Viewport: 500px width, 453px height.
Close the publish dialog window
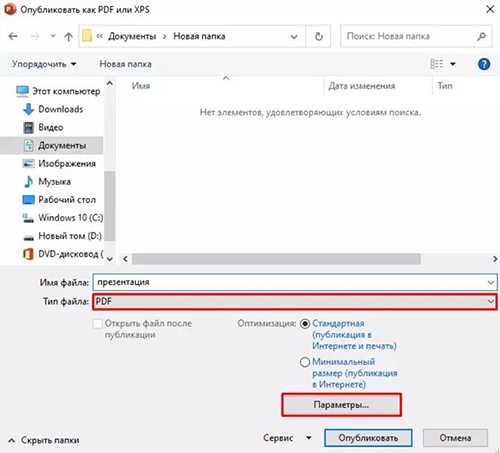(490, 9)
